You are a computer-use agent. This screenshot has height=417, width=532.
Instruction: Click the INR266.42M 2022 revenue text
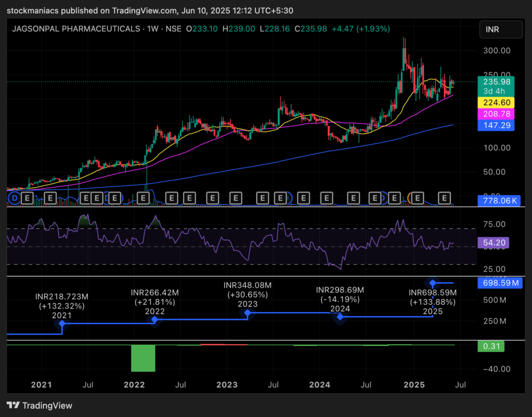155,292
